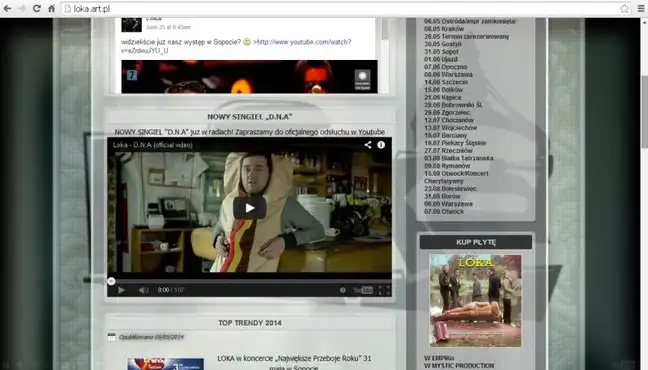Click the browser back arrow
Image resolution: width=648 pixels, height=370 pixels.
point(7,8)
